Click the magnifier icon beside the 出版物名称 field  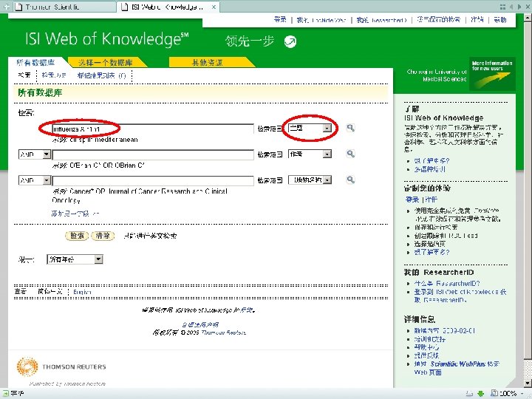350,180
